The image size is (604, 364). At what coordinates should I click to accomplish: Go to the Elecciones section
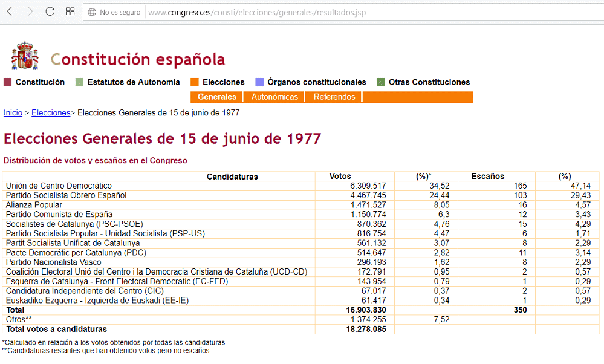223,82
